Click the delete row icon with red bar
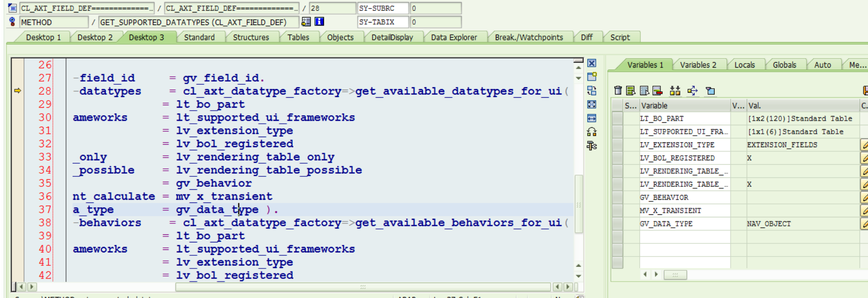 click(x=657, y=91)
